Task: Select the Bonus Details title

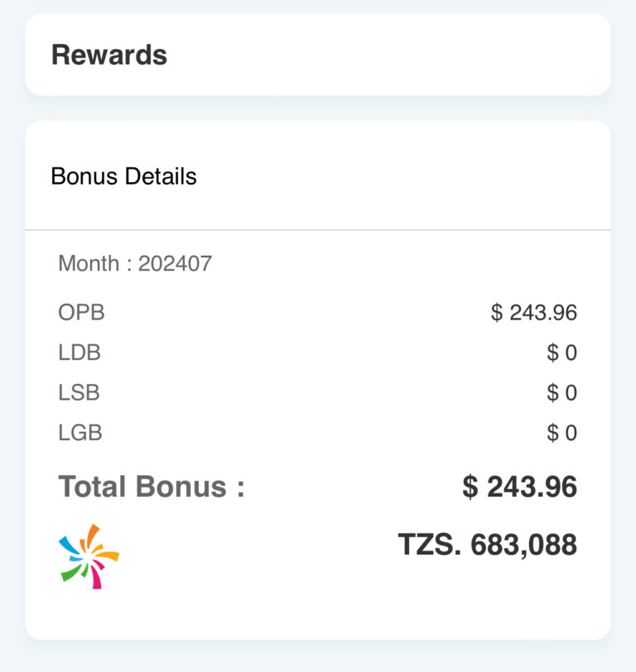Action: tap(124, 176)
